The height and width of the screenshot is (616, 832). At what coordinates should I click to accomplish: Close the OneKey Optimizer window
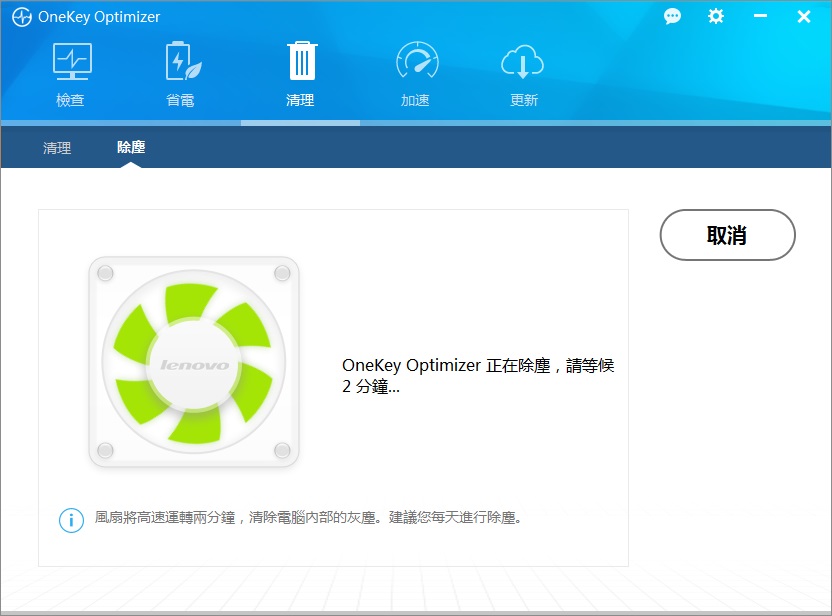(x=804, y=16)
